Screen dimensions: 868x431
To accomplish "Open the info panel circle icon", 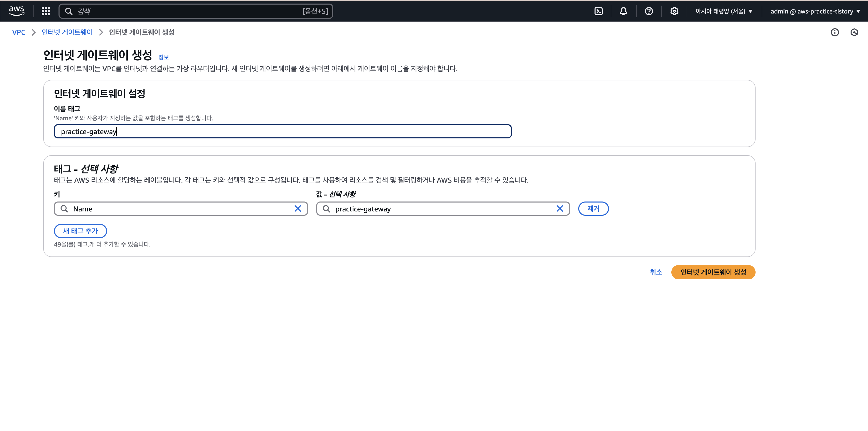I will [835, 32].
